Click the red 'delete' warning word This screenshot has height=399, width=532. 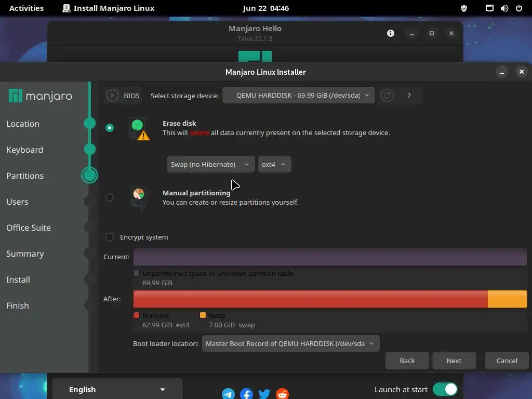coord(199,132)
